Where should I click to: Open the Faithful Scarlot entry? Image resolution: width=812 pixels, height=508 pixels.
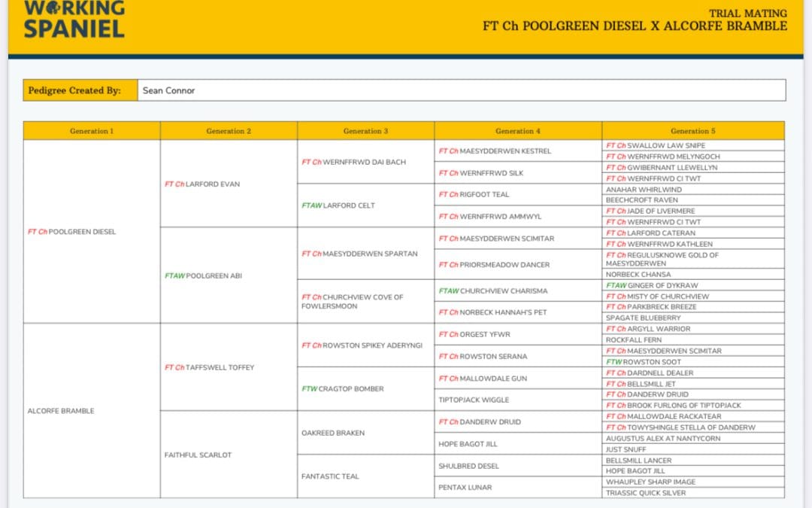[198, 455]
